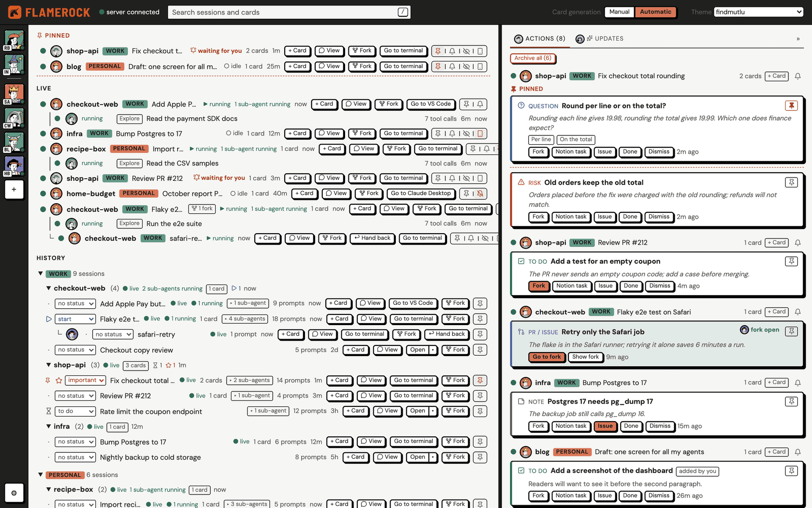Toggle hide icon on live shop-api Review PR row
Image resolution: width=812 pixels, height=508 pixels.
pyautogui.click(x=466, y=179)
